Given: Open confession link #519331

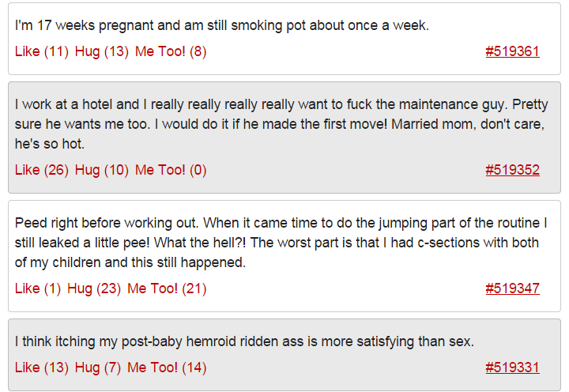Looking at the screenshot, I should tap(512, 367).
